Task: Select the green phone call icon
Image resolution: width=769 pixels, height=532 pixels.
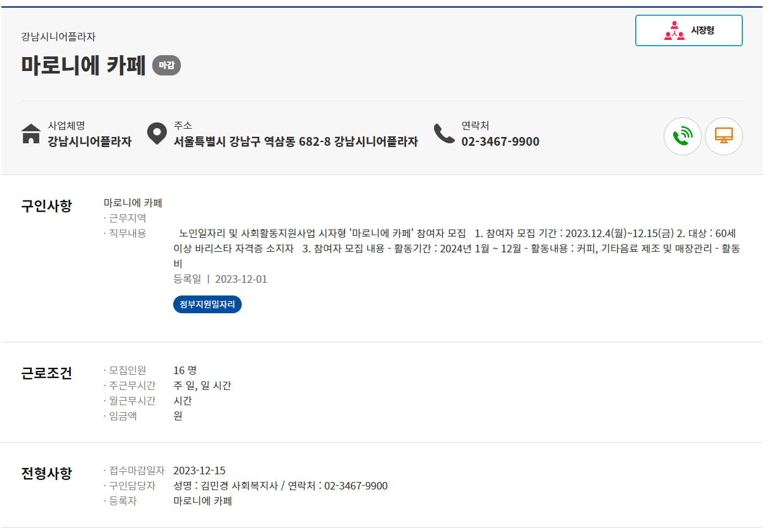Action: (683, 136)
